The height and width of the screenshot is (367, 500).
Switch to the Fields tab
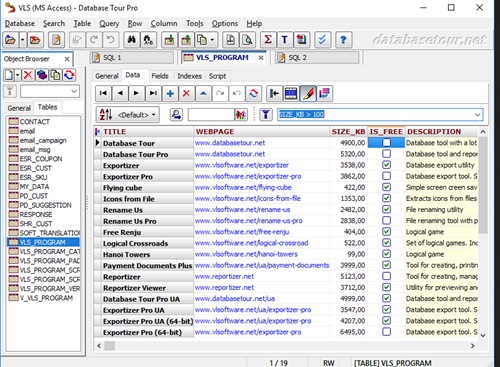[x=160, y=76]
